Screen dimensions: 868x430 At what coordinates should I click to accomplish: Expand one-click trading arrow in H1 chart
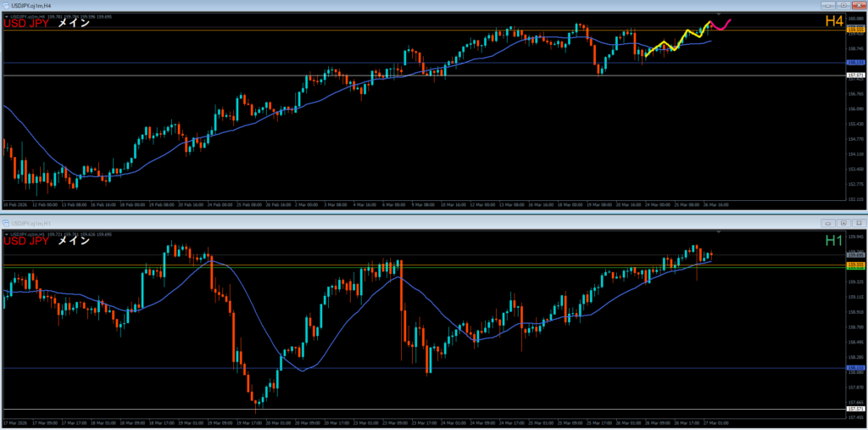(x=7, y=232)
